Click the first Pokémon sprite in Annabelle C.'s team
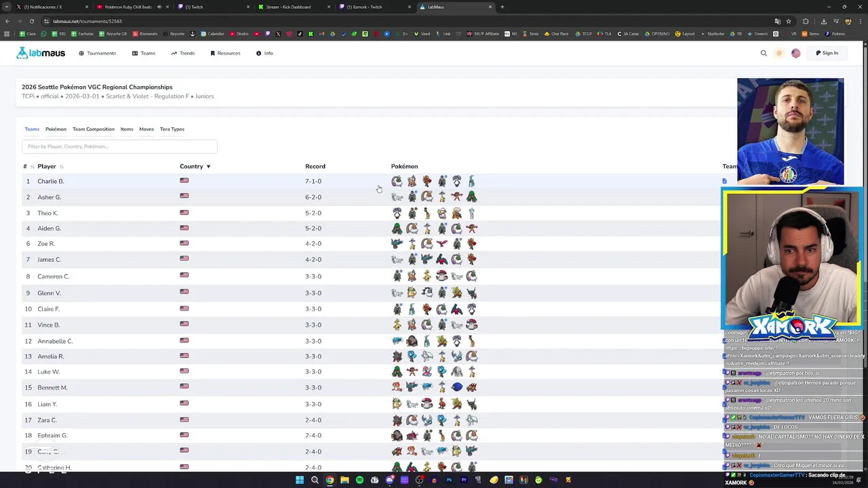868x488 pixels. point(397,341)
